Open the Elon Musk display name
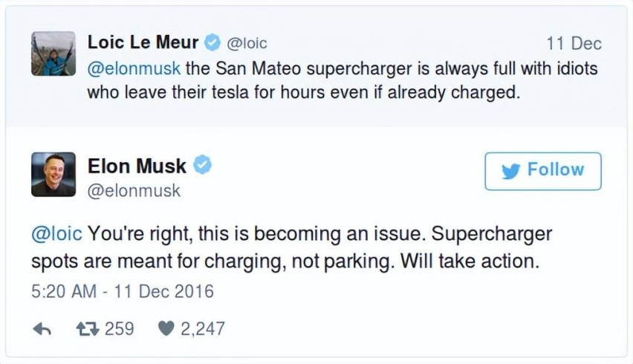This screenshot has height=364, width=633. click(x=137, y=166)
